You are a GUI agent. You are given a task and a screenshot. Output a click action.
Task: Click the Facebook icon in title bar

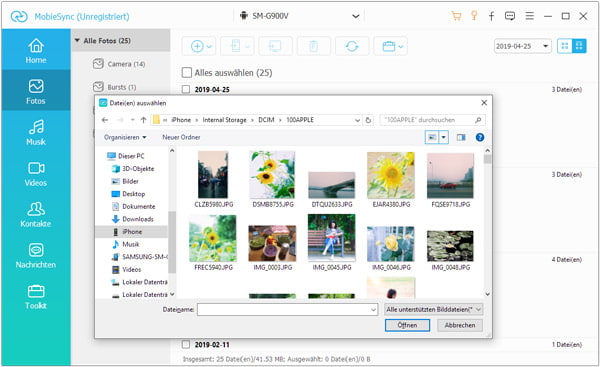(x=491, y=16)
